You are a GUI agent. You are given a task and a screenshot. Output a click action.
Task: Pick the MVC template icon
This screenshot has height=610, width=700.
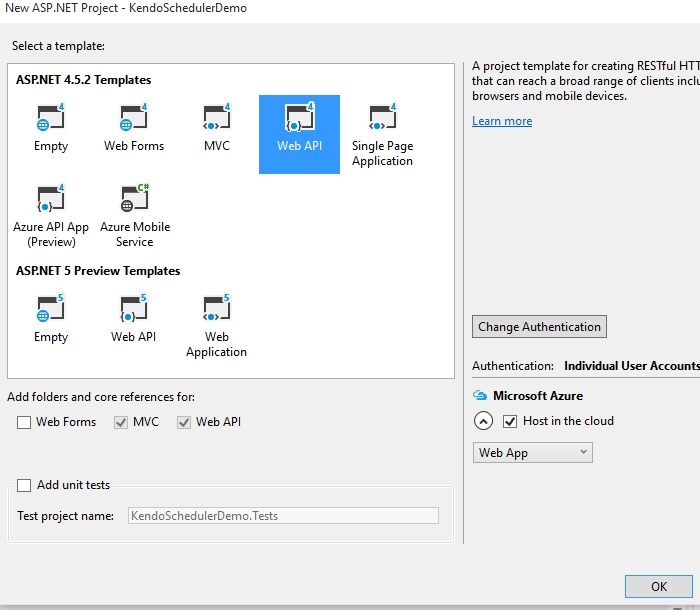point(217,117)
